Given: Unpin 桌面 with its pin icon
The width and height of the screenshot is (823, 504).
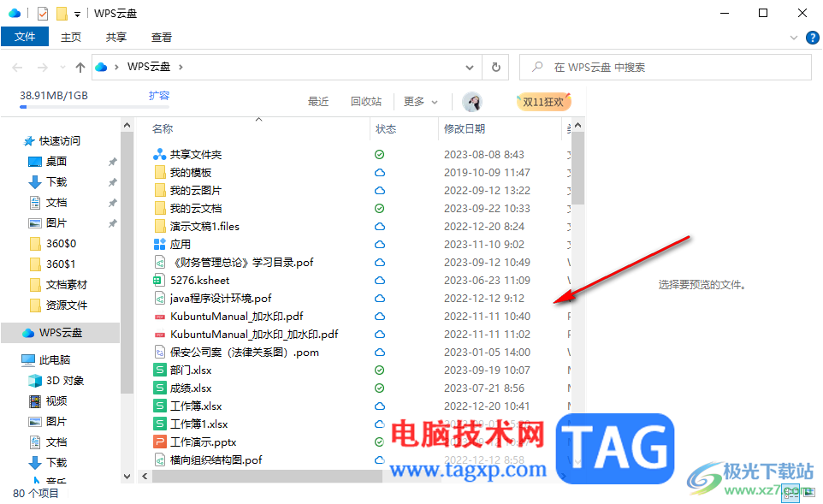Looking at the screenshot, I should click(112, 162).
